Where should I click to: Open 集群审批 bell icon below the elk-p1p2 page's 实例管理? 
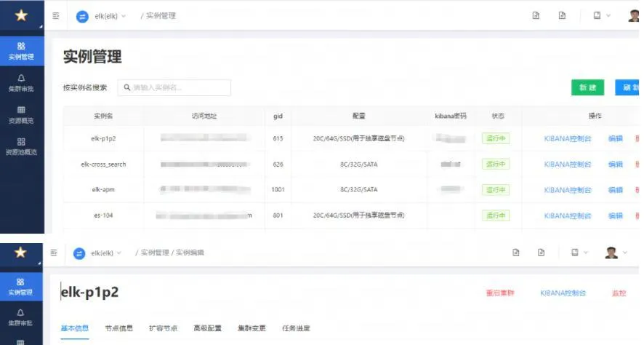click(21, 316)
